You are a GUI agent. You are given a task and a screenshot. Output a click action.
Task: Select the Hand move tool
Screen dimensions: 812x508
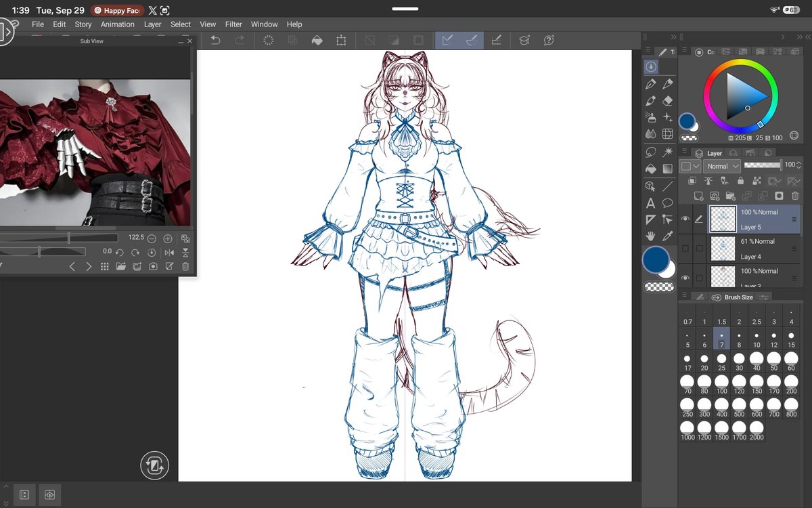[x=651, y=236]
